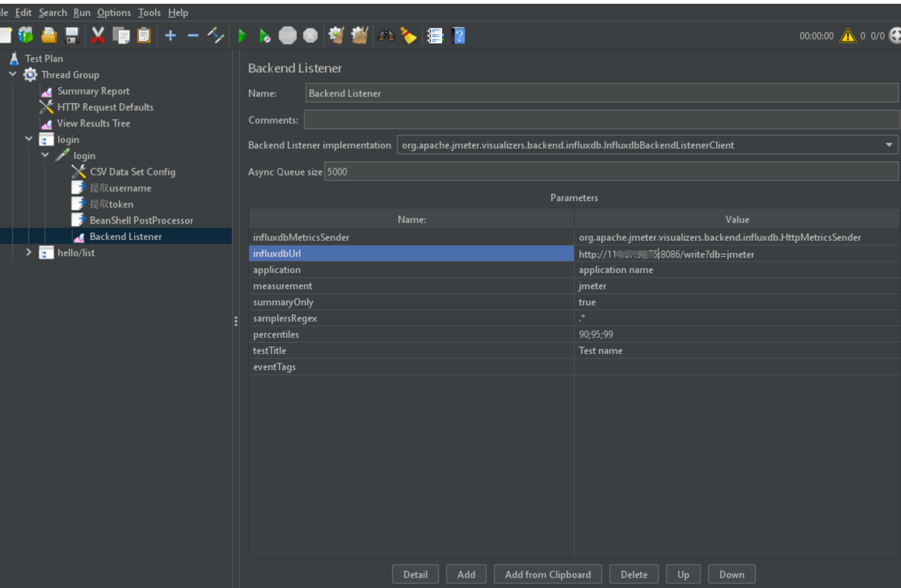This screenshot has height=588, width=901.
Task: Click the percentiles '90;95;99' value
Action: [737, 334]
